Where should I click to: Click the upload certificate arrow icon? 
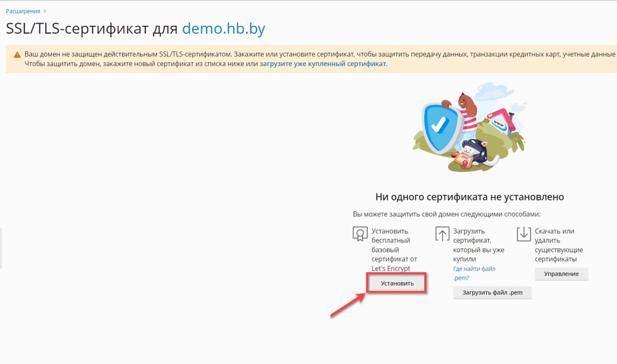point(442,234)
